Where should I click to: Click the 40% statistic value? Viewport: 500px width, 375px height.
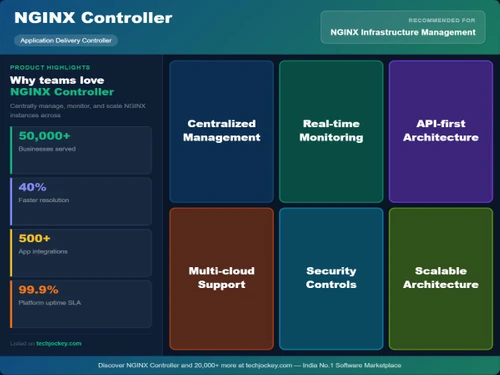[32, 187]
